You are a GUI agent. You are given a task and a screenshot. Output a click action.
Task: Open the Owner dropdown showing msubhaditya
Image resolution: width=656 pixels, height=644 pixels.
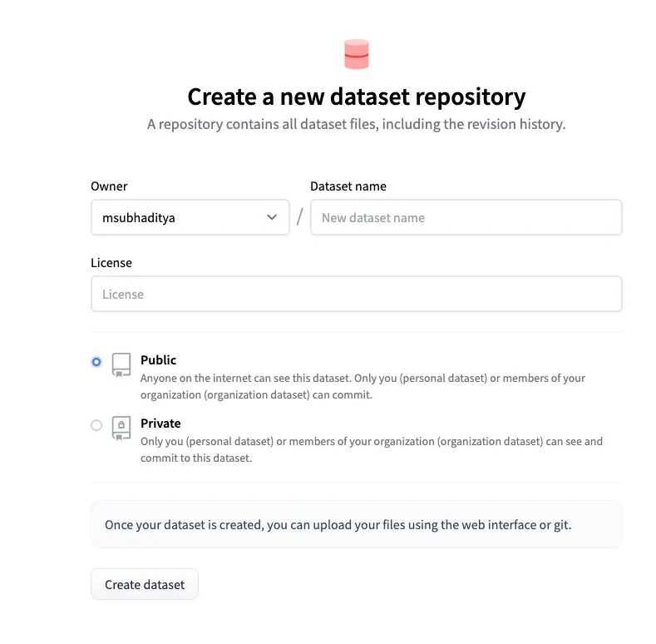pyautogui.click(x=190, y=218)
